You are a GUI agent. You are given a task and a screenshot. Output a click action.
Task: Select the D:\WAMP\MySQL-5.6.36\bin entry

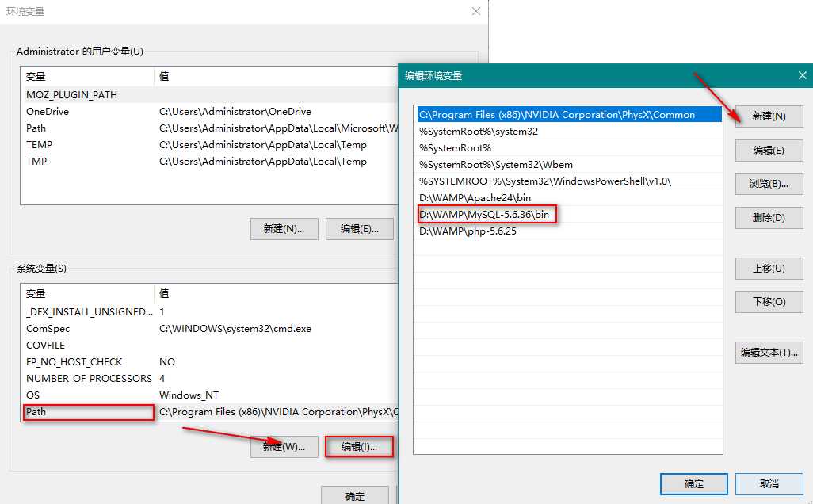(x=569, y=214)
